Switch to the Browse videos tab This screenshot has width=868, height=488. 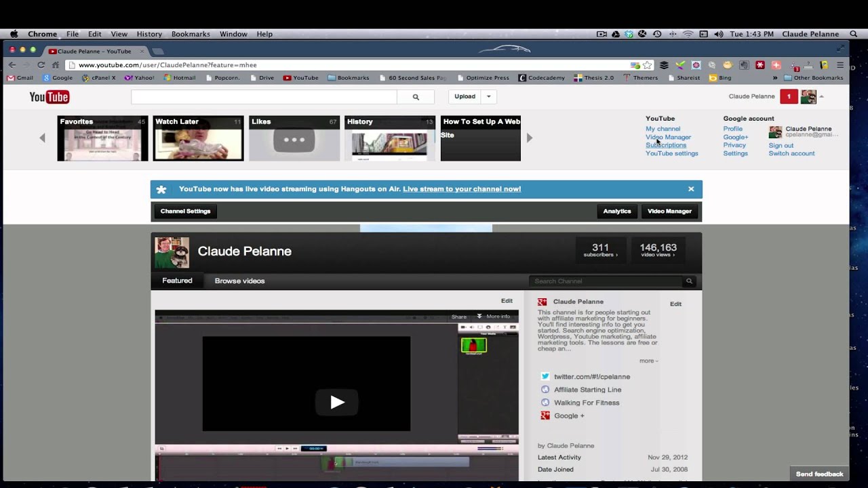pos(239,281)
